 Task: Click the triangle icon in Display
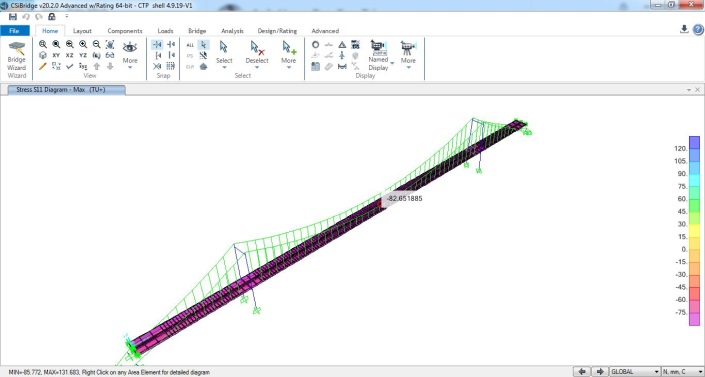tap(342, 45)
